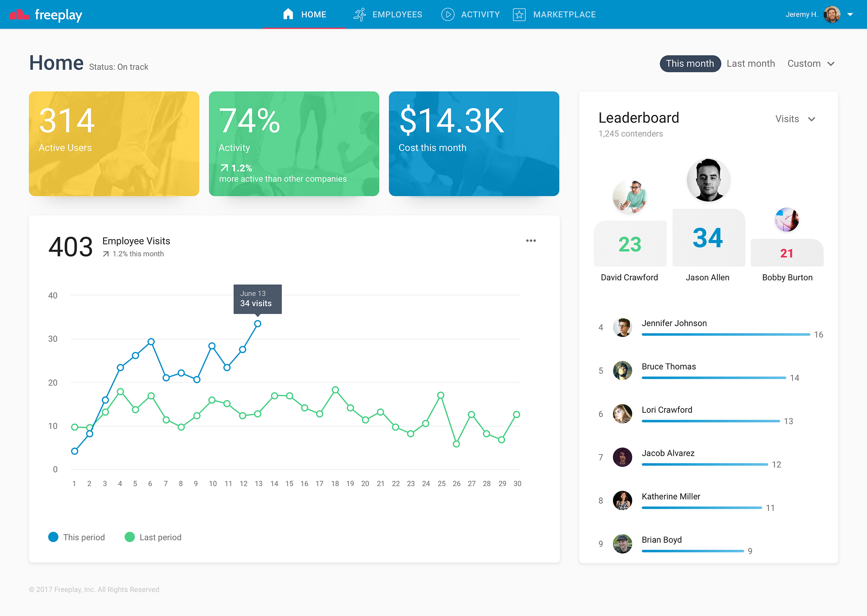Click the Activity play circle icon
867x616 pixels.
tap(447, 14)
